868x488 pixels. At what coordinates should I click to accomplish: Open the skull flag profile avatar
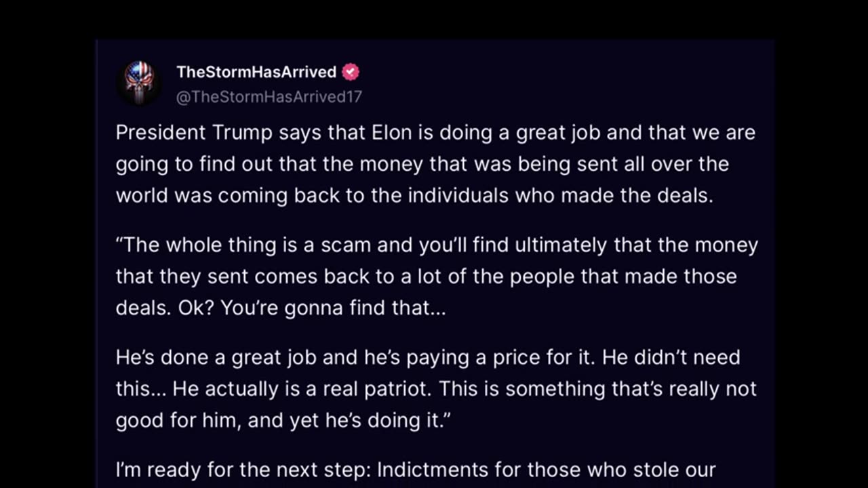(x=139, y=83)
